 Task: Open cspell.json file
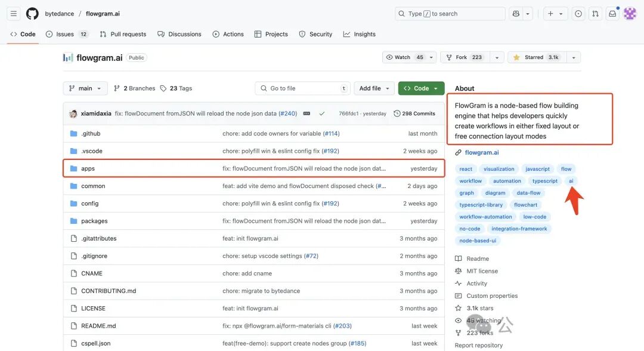tap(95, 343)
